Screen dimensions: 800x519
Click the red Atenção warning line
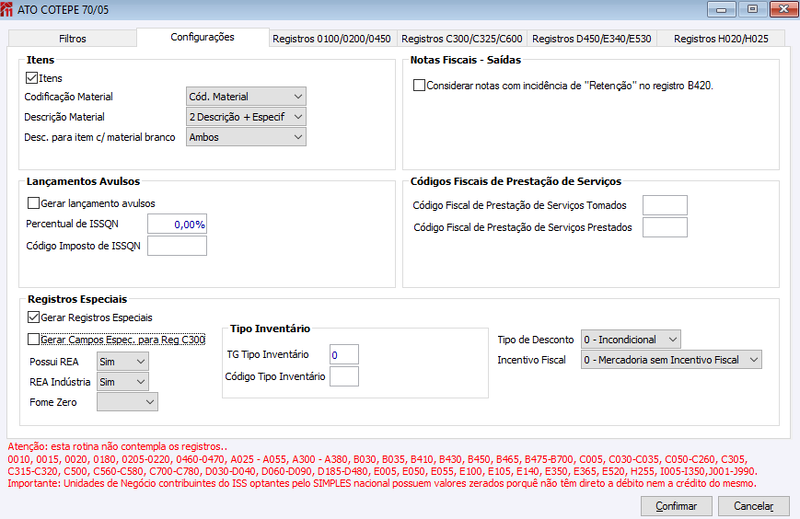click(117, 447)
